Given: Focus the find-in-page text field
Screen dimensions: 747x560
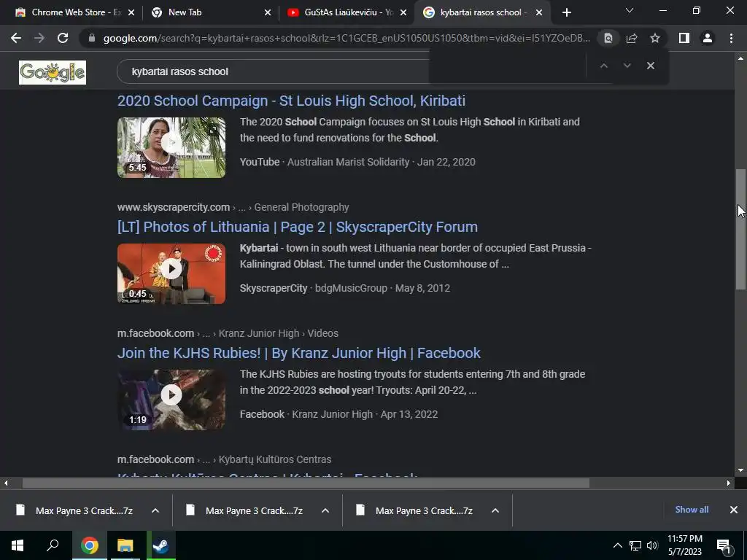Looking at the screenshot, I should click(508, 66).
